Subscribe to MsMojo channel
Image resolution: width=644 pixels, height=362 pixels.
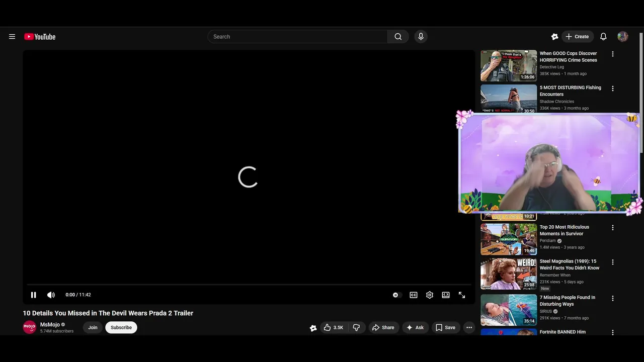pos(121,327)
